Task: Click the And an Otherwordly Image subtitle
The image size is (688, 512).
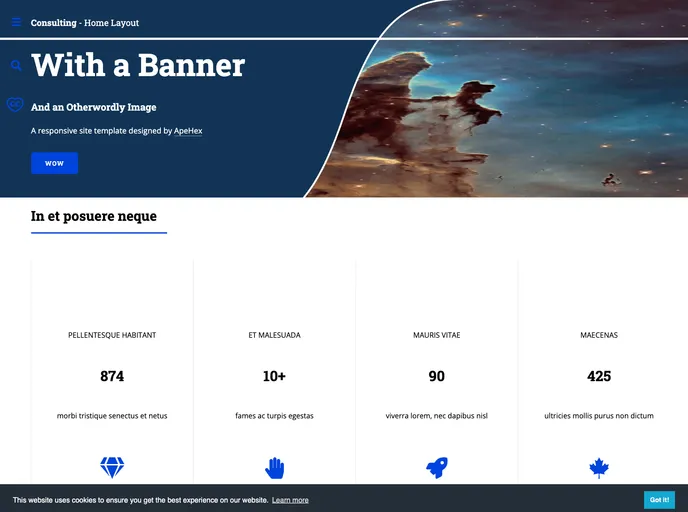Action: click(93, 107)
